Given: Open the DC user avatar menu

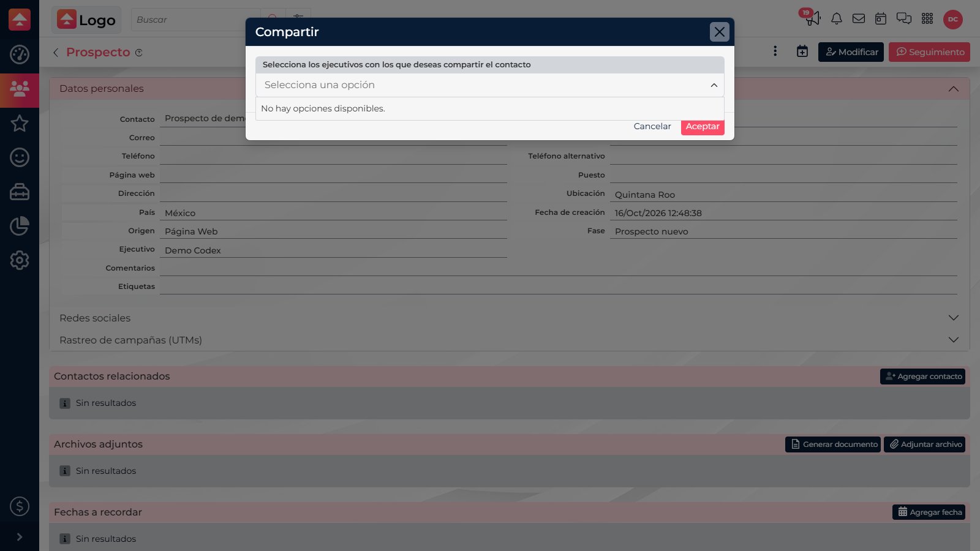Looking at the screenshot, I should pyautogui.click(x=953, y=20).
